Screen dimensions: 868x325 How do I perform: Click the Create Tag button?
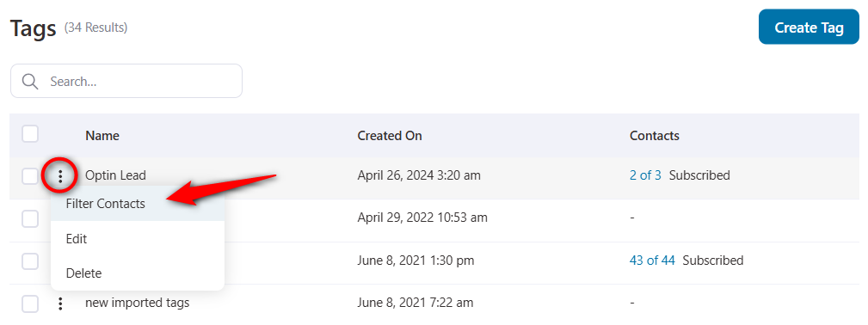(809, 28)
